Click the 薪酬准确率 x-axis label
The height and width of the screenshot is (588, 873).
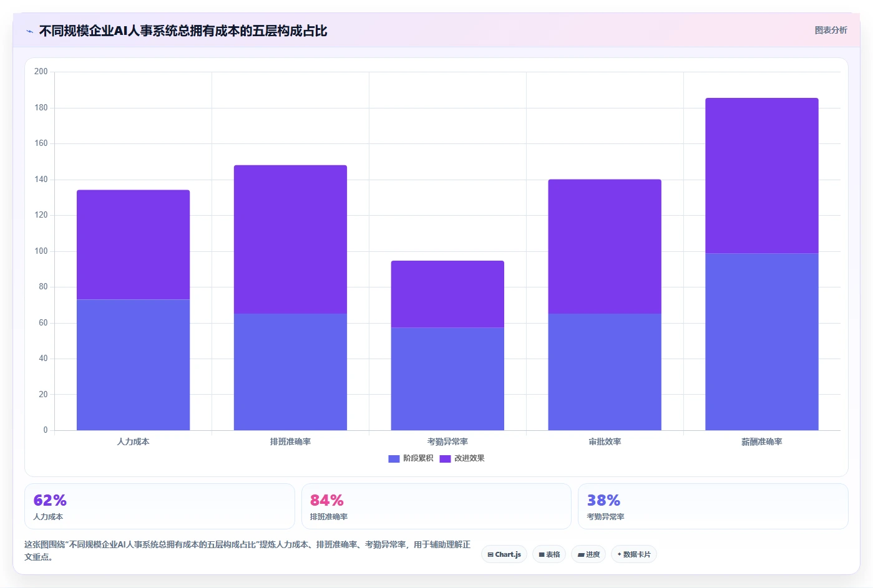coord(762,441)
